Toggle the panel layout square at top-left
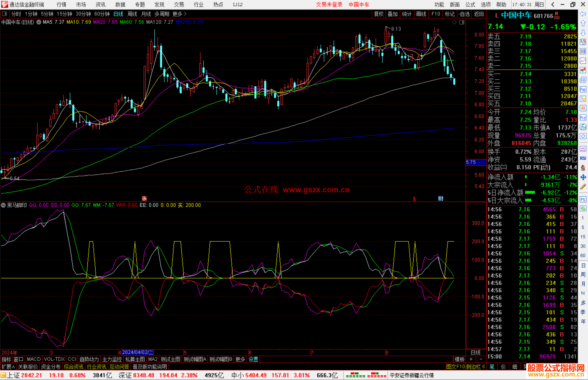The width and height of the screenshot is (588, 380). [x=4, y=14]
